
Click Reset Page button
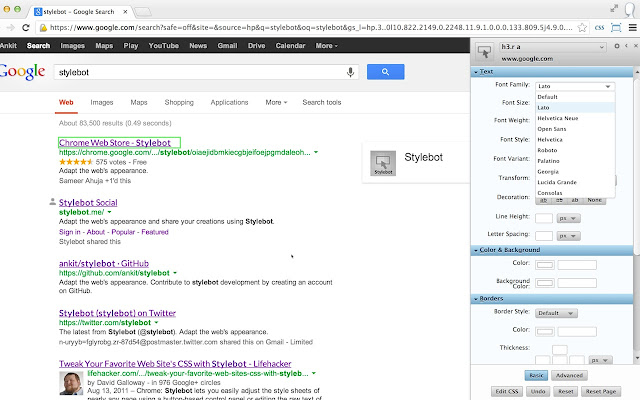[601, 391]
